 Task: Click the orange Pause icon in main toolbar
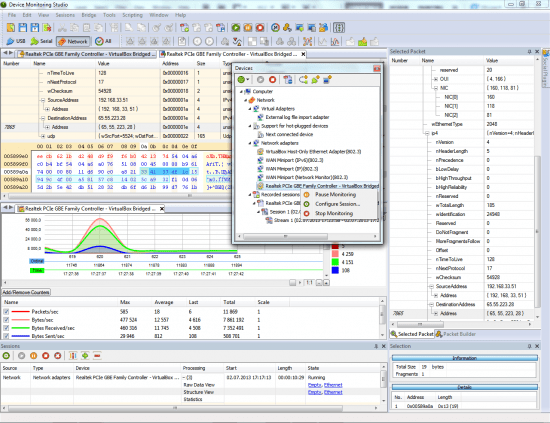pyautogui.click(x=248, y=28)
